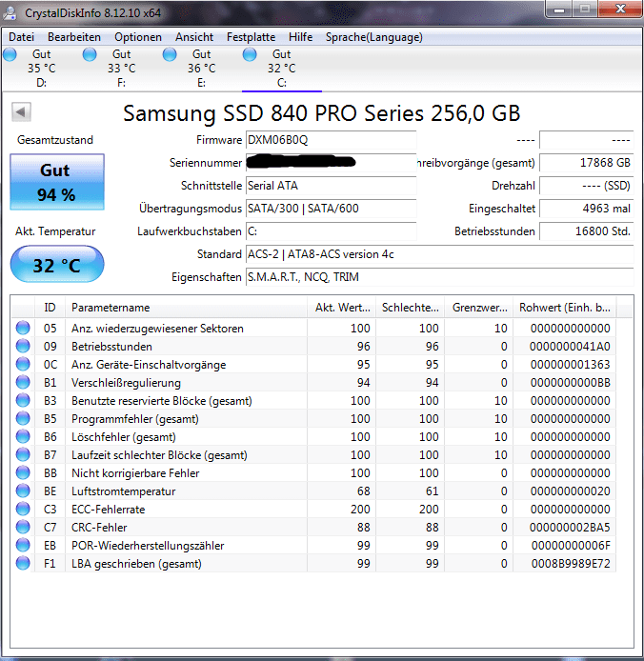This screenshot has height=661, width=644.
Task: Open the Optionen menu
Action: (138, 37)
